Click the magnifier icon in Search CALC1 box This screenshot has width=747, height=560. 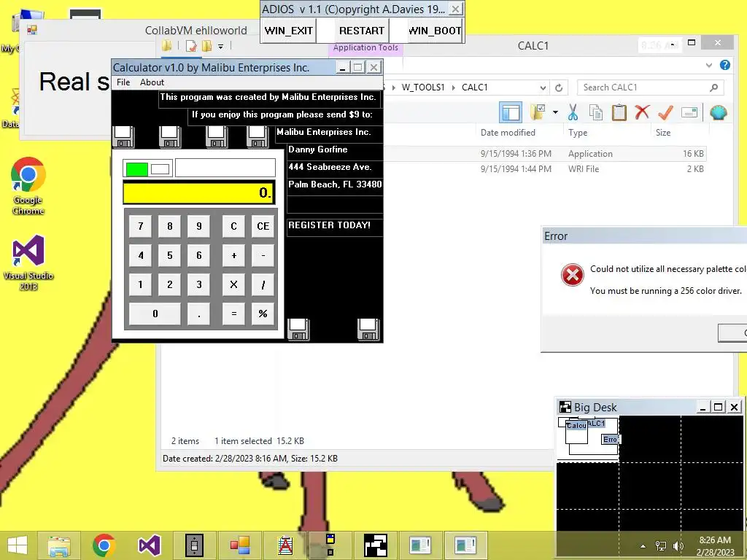click(713, 87)
